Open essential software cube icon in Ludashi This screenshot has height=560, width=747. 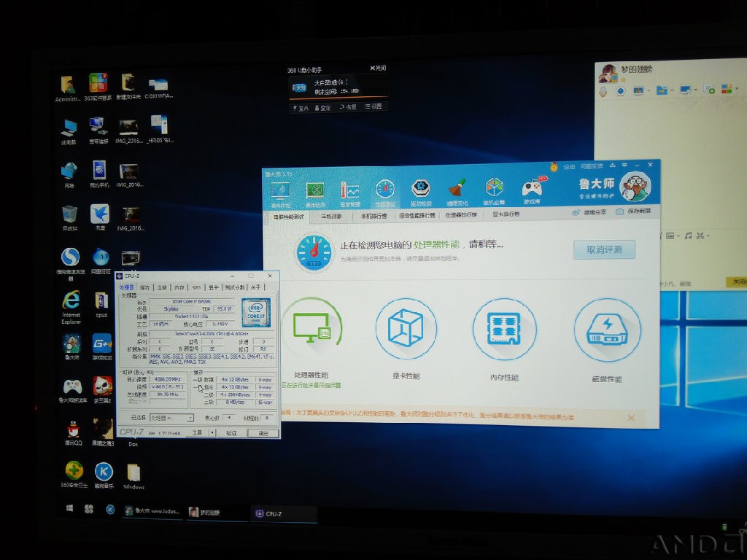pyautogui.click(x=494, y=187)
